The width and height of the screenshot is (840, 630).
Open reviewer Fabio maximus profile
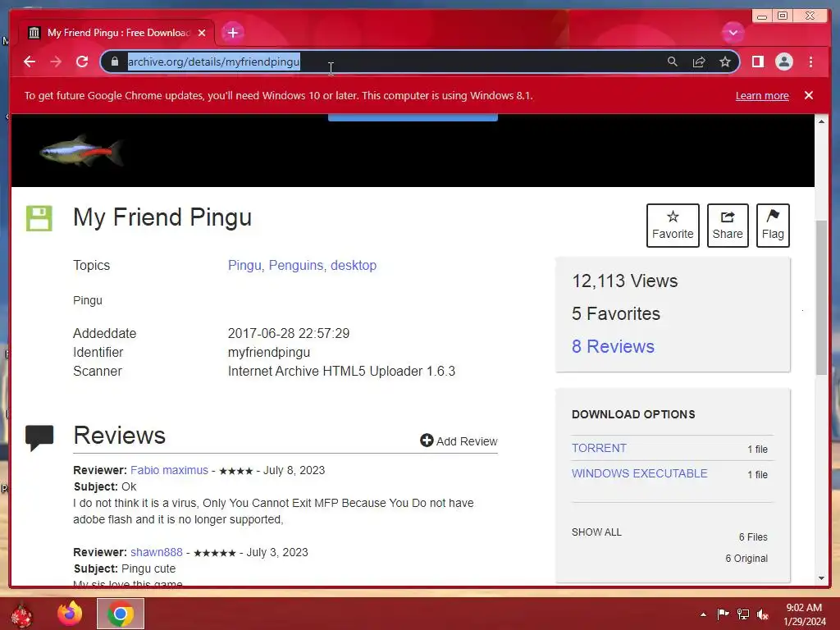click(169, 470)
